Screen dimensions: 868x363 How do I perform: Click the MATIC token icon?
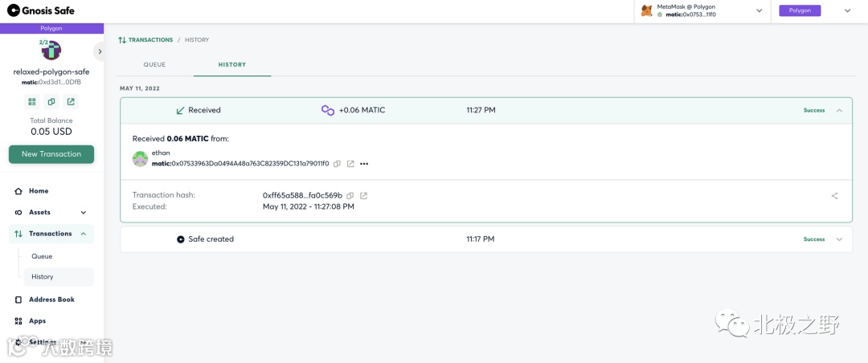click(328, 110)
